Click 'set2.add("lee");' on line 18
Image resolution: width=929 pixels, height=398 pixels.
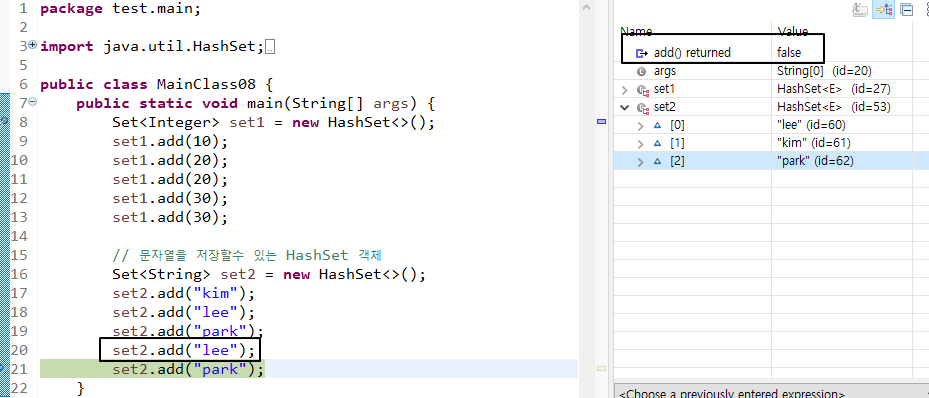[x=184, y=312]
